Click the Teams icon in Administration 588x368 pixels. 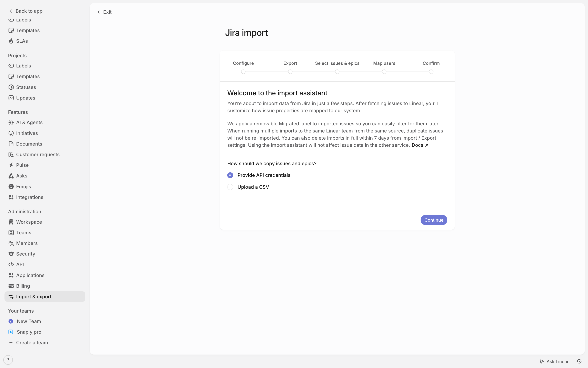click(11, 233)
